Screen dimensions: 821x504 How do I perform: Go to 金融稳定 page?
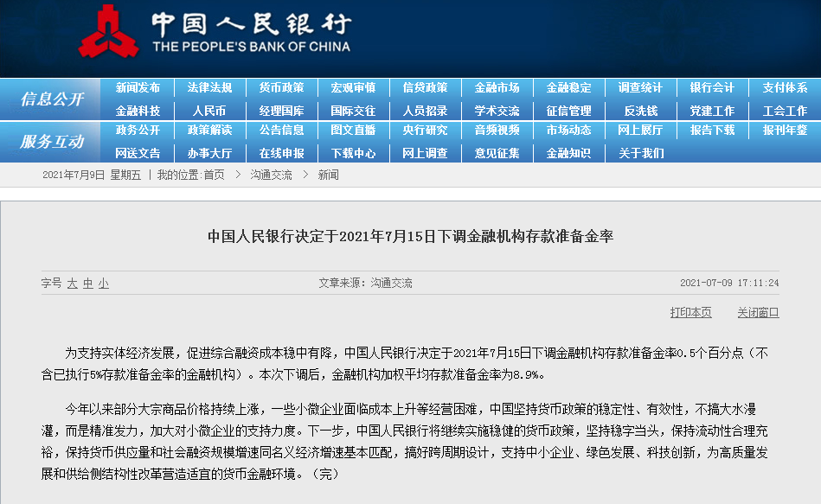[568, 87]
